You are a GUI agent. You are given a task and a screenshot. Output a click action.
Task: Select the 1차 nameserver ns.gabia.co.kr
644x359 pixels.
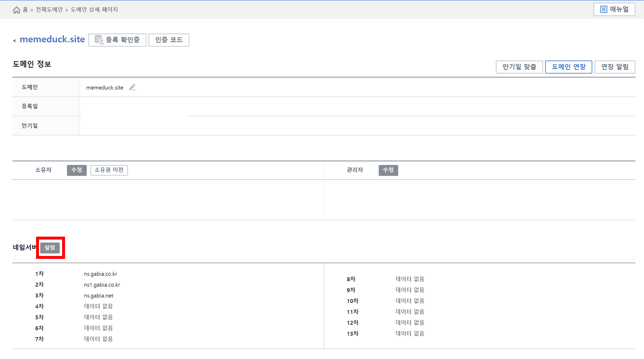click(x=100, y=274)
